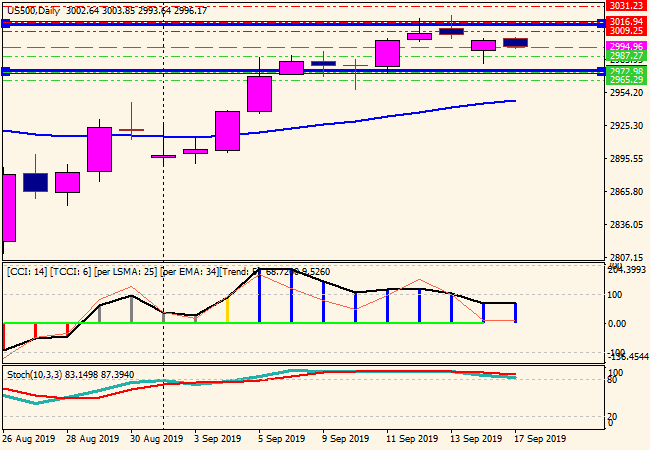Click the 2925.30 price axis value
650x450 pixels.
pyautogui.click(x=624, y=126)
